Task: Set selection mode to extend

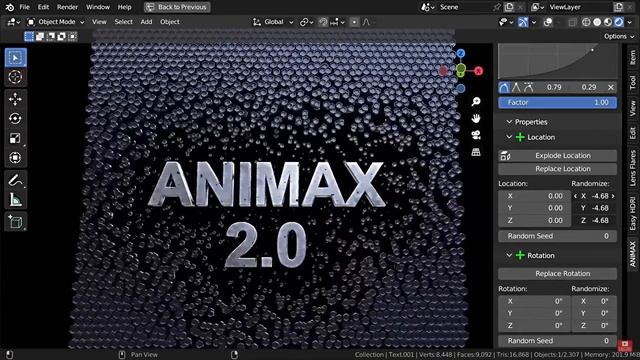Action: [x=40, y=37]
